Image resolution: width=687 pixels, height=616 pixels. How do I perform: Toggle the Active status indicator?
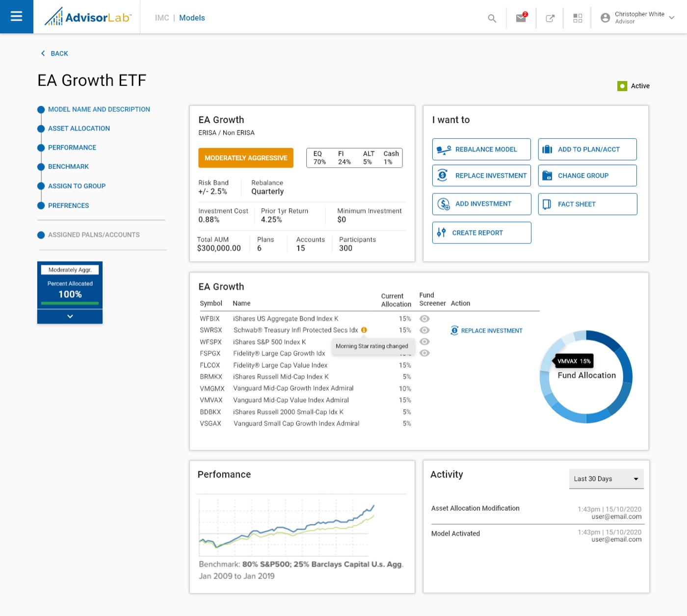tap(622, 86)
